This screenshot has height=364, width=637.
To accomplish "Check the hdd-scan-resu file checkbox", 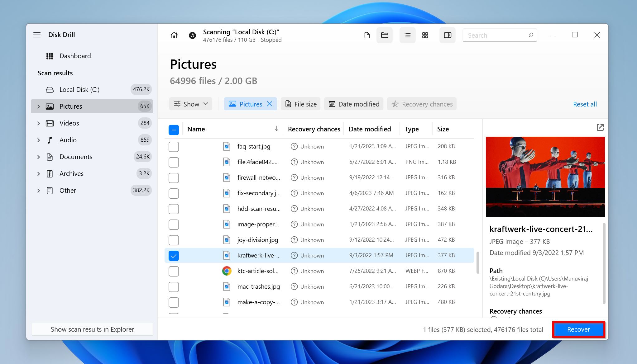I will coord(174,208).
